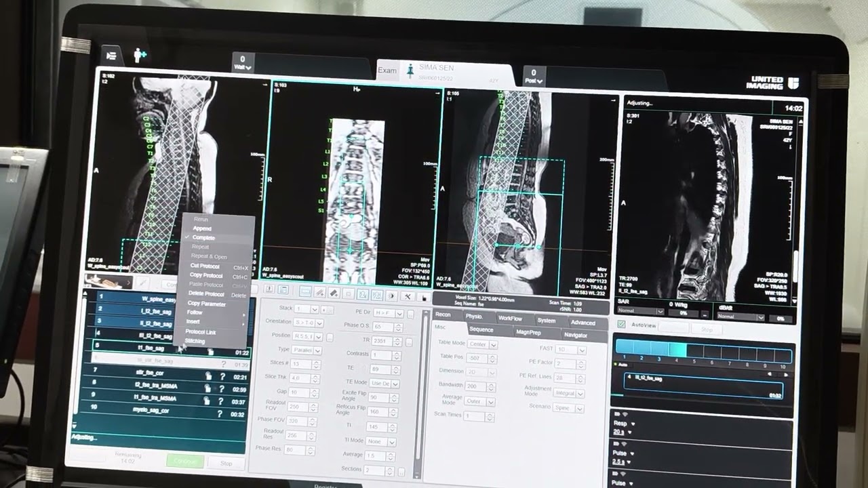Increase the Slices # stepper
Screen dimensions: 868x488
(315, 362)
